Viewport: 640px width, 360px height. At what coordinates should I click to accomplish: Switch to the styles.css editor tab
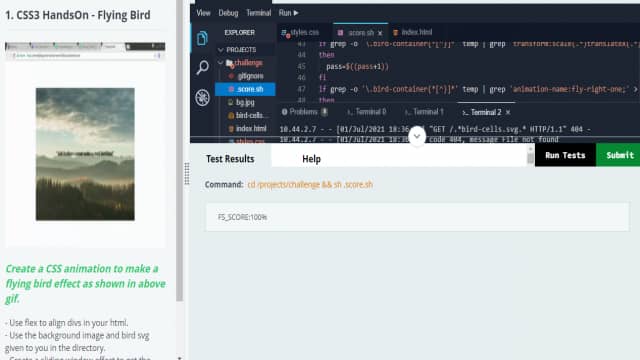[300, 32]
